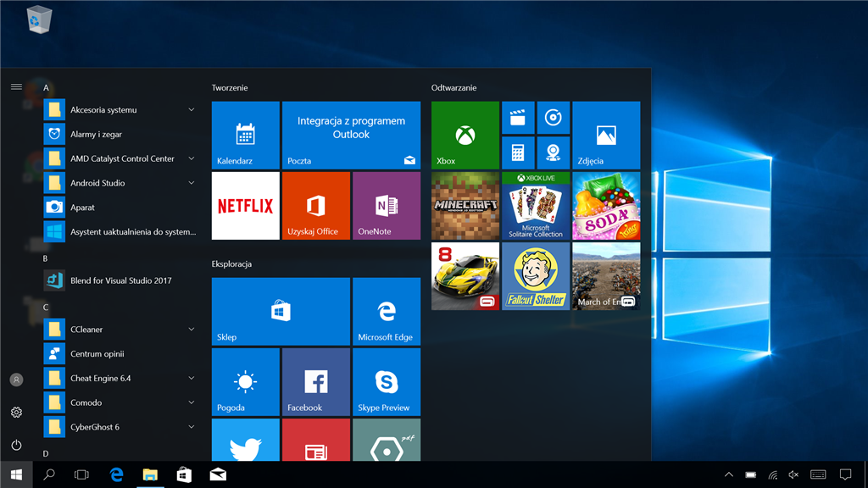
Task: Open the Calculator small tile
Action: point(518,152)
